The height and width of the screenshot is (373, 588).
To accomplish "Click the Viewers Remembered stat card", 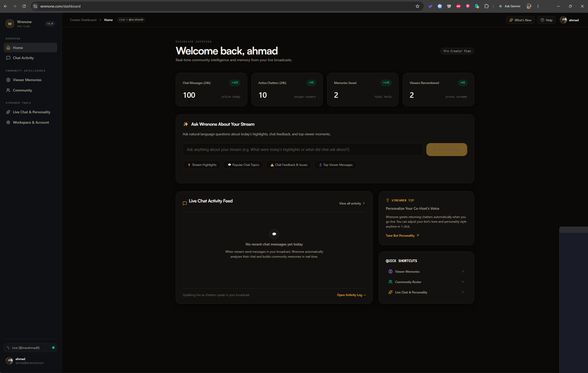I will click(x=438, y=89).
